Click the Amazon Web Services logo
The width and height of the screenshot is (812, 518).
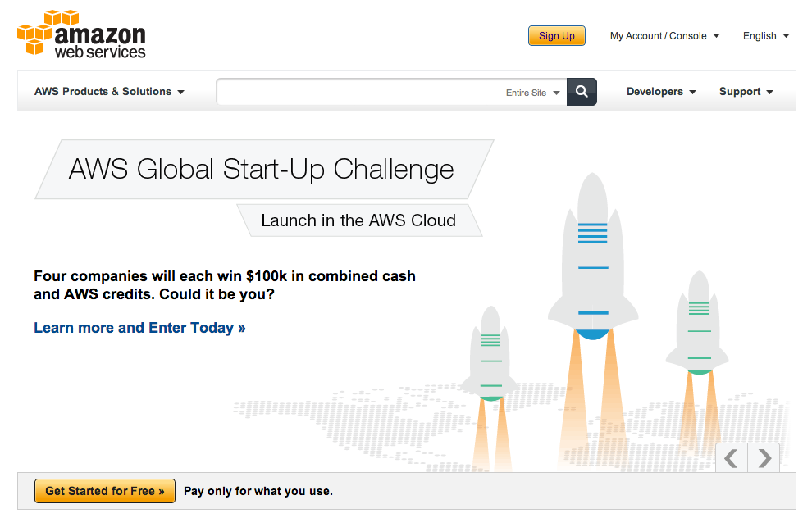[x=81, y=34]
